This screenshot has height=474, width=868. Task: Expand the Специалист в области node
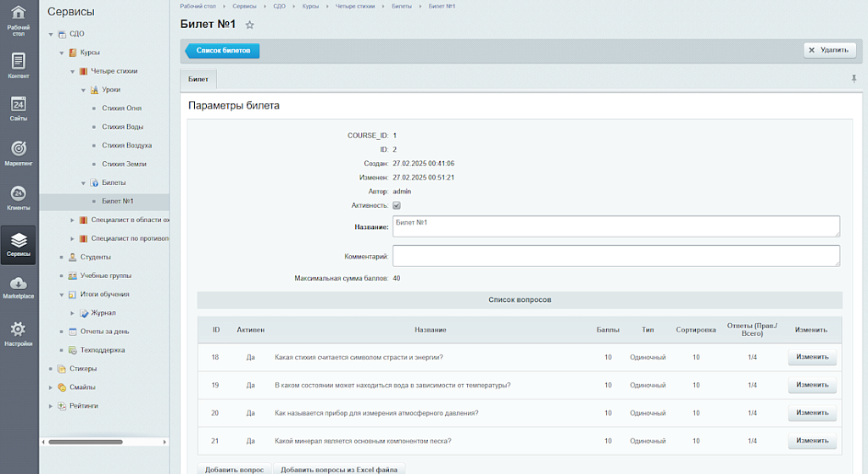point(73,220)
